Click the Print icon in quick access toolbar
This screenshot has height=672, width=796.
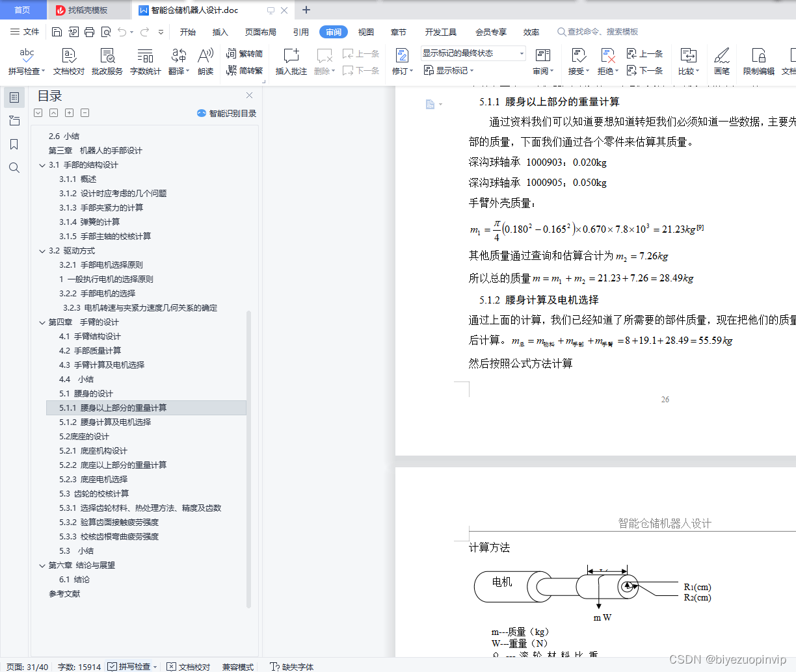pos(89,32)
